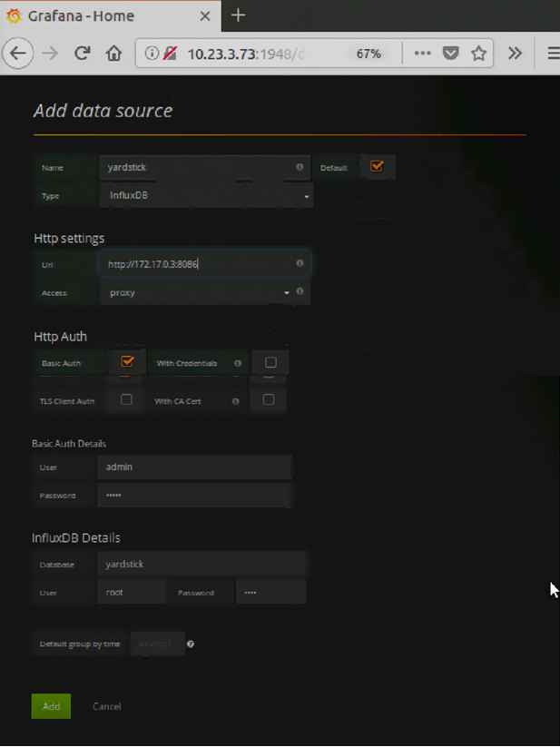This screenshot has width=560, height=747.
Task: Click the browser back arrow button
Action: 17,54
